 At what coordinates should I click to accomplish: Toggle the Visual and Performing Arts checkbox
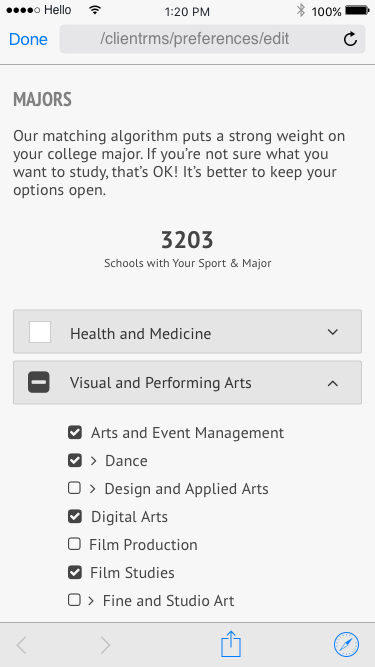click(39, 382)
